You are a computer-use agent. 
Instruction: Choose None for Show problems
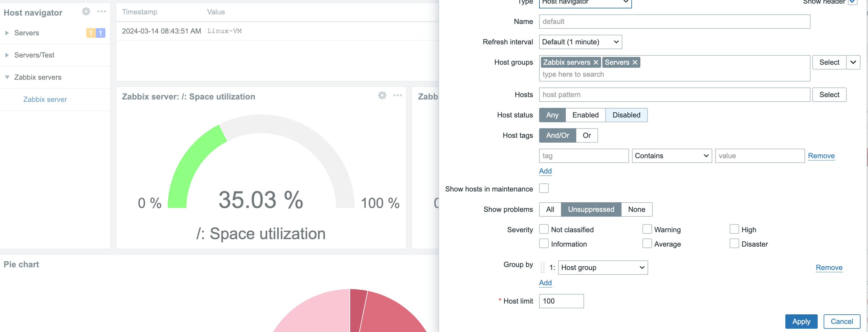pyautogui.click(x=636, y=210)
